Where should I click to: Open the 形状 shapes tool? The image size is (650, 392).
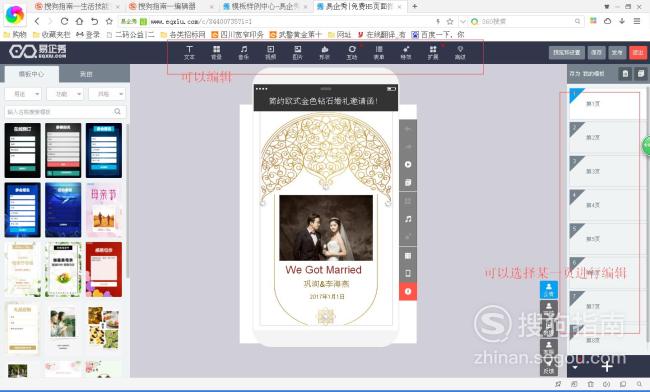coord(325,53)
